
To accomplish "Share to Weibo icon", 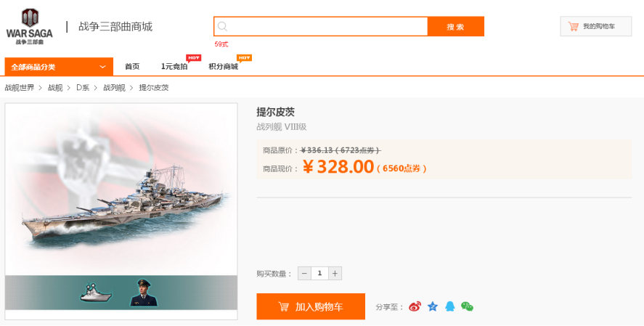I will click(415, 306).
